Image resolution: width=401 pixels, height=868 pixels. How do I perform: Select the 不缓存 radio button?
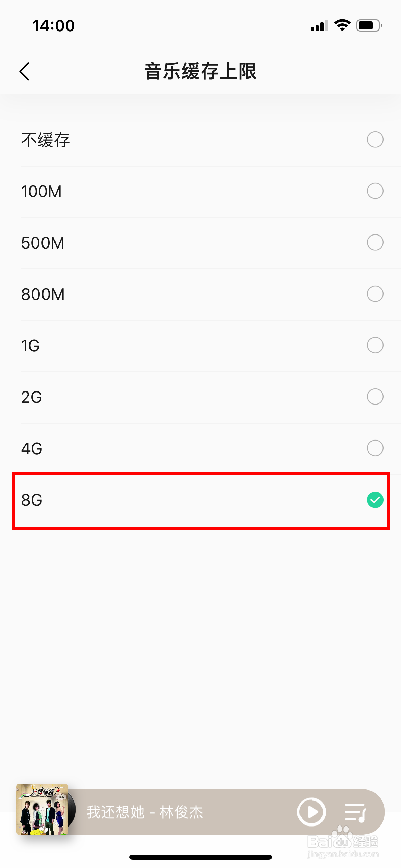click(375, 140)
